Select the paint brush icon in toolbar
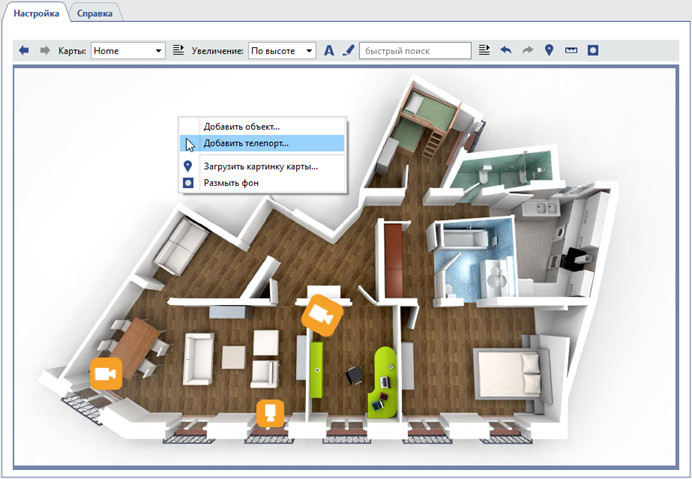 tap(347, 50)
